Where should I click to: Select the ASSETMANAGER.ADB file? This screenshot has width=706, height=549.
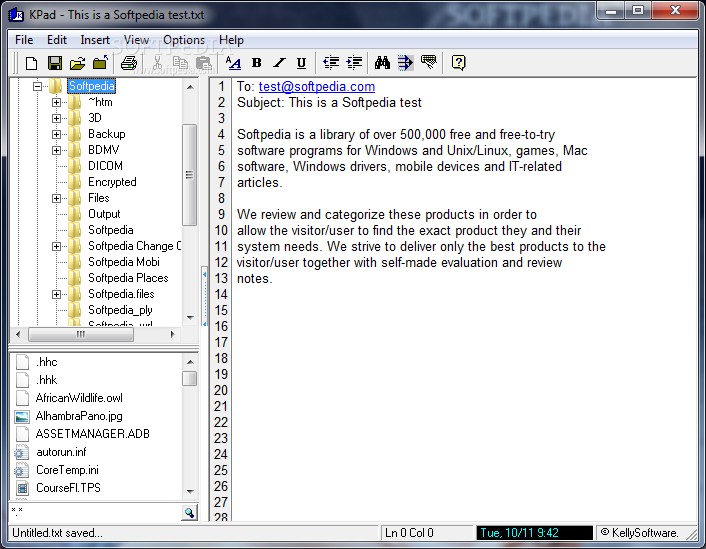[92, 434]
